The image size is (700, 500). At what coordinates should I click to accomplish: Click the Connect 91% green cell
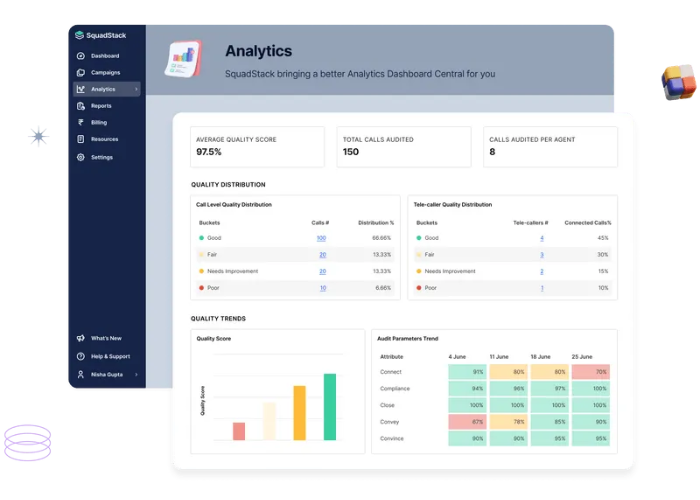click(467, 372)
